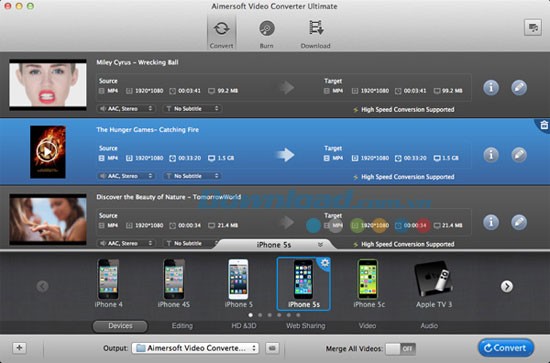Open subtitle dropdown for Wrecking Ball
This screenshot has width=550, height=363.
click(192, 109)
